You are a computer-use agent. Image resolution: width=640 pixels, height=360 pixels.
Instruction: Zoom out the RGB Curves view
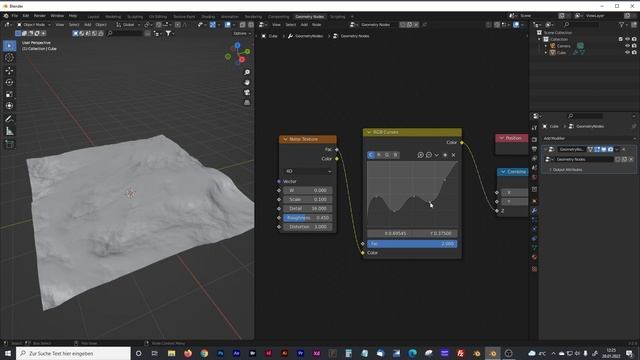click(x=429, y=155)
